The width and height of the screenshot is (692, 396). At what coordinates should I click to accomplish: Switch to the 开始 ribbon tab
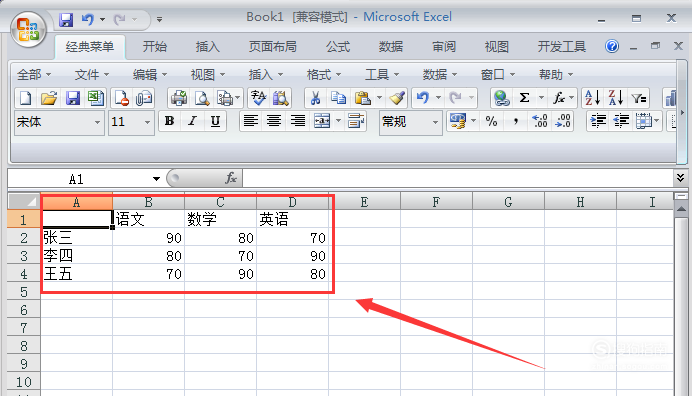[154, 46]
